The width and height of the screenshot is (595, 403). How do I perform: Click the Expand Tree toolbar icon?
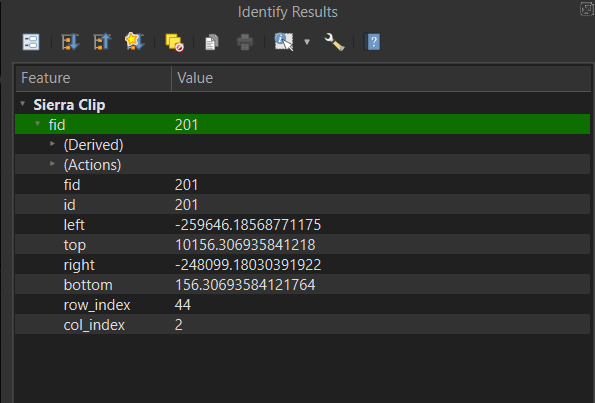(x=70, y=42)
